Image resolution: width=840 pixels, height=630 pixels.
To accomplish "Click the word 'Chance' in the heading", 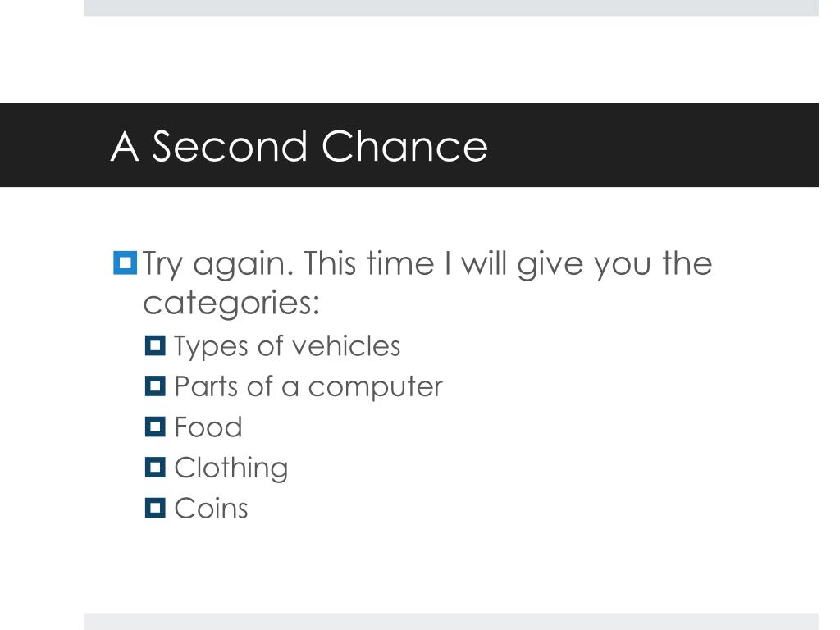I will pyautogui.click(x=404, y=146).
